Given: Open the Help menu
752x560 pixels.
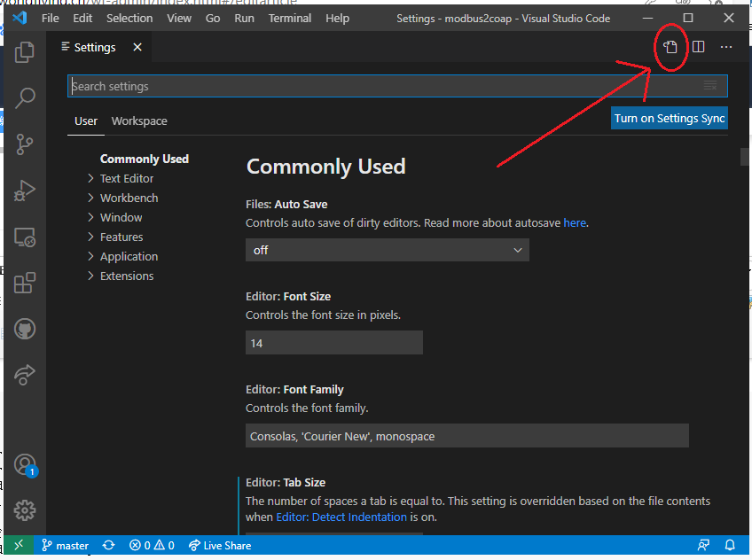Looking at the screenshot, I should click(x=337, y=19).
